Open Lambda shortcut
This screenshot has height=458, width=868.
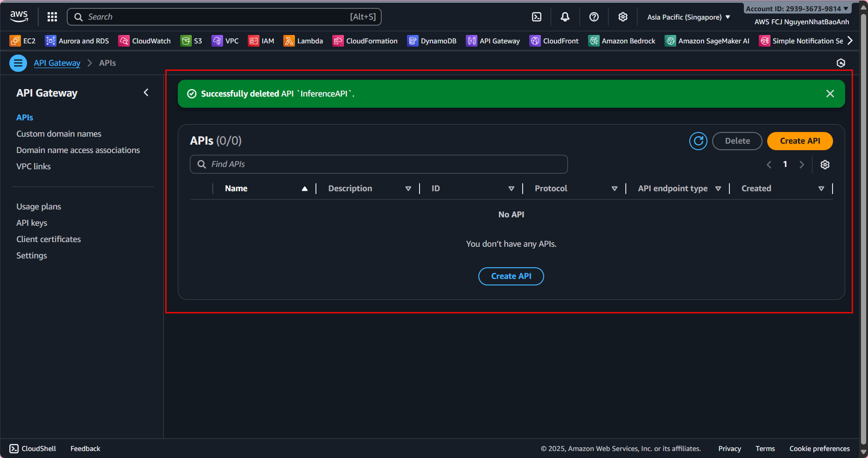click(303, 41)
